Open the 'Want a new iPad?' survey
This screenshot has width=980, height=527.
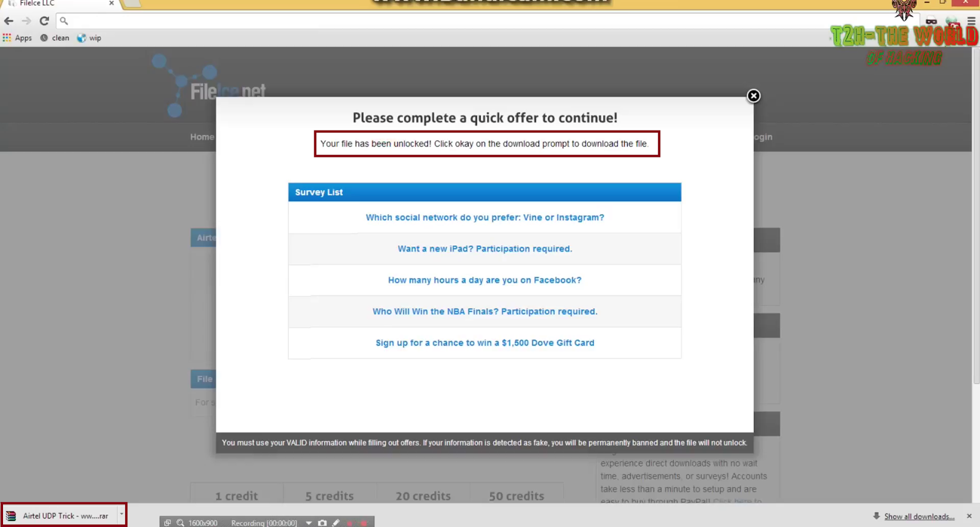pos(484,249)
